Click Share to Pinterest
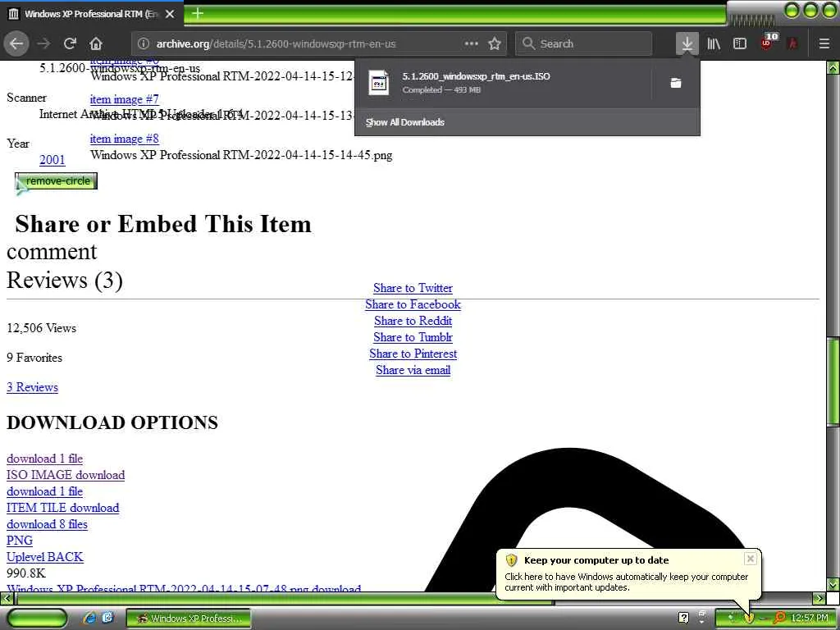Viewport: 840px width, 630px height. click(413, 354)
